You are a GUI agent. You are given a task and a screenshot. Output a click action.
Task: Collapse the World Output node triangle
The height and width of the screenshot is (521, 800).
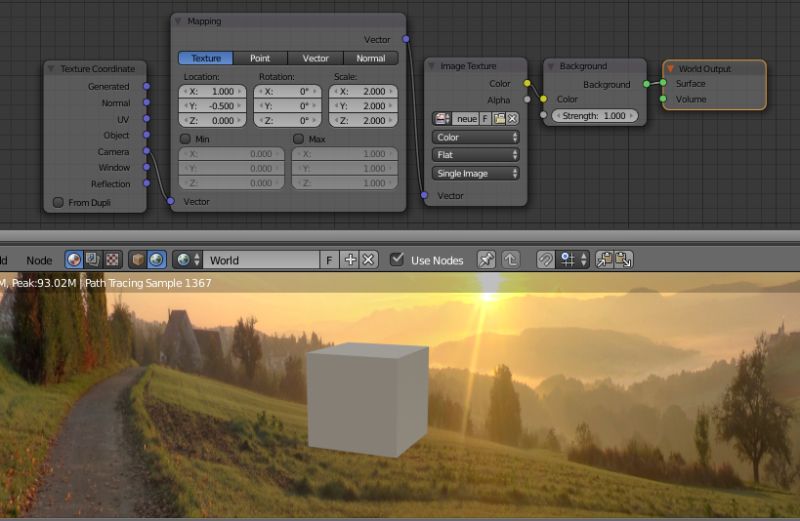click(670, 68)
